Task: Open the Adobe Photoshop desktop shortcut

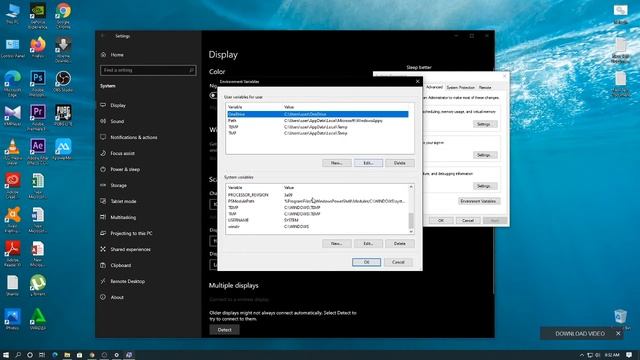Action: pos(38,84)
